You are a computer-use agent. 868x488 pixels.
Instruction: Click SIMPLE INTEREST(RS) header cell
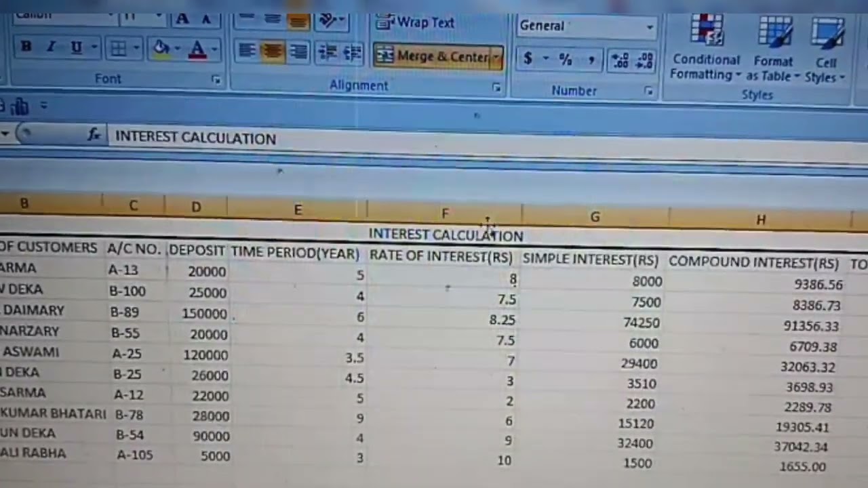point(591,260)
